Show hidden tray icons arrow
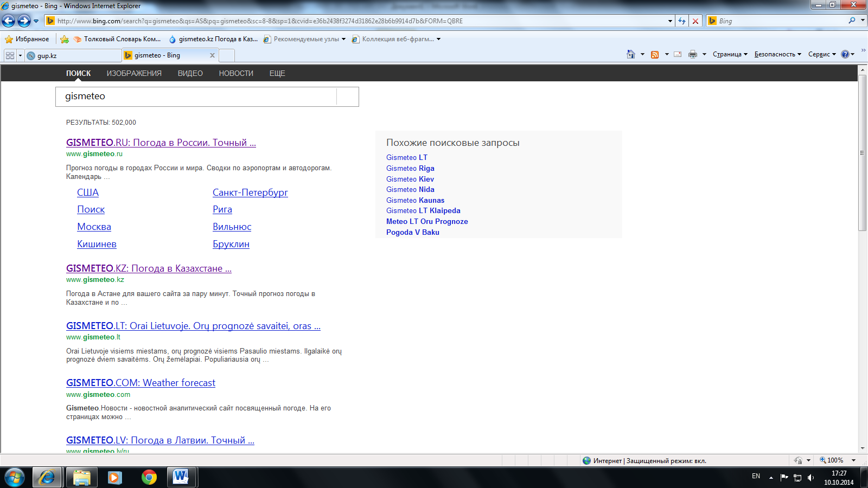Viewport: 868px width, 488px height. [x=771, y=477]
